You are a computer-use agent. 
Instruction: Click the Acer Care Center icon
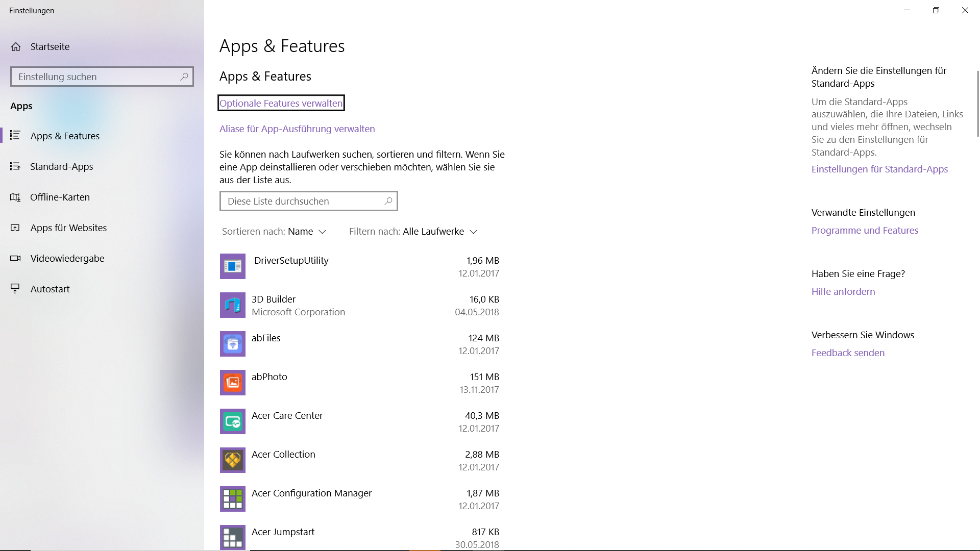232,421
